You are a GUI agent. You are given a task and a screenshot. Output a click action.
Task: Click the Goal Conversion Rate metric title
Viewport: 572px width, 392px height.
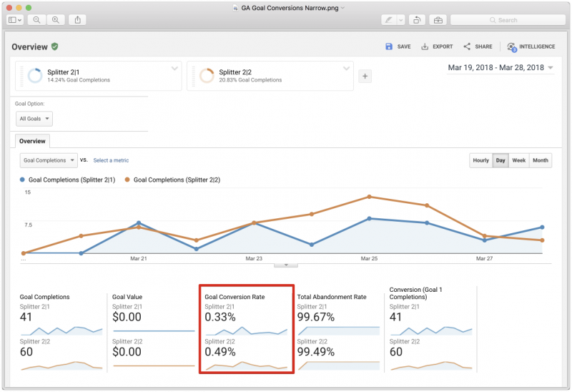point(235,297)
